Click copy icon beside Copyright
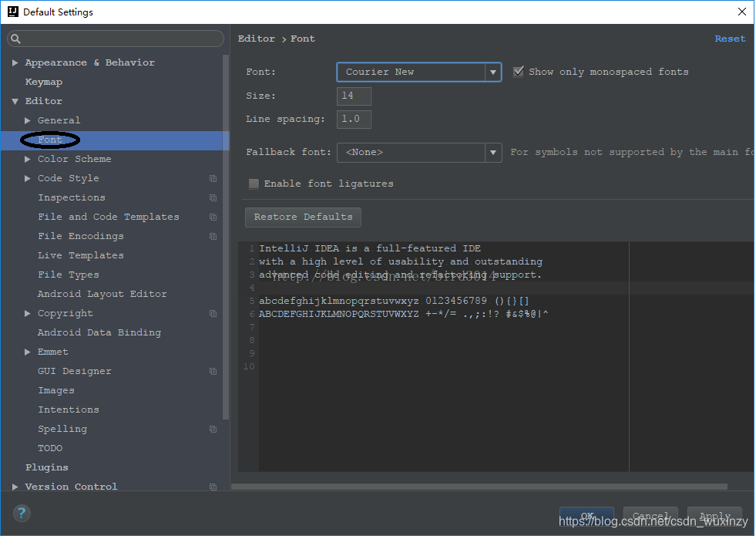Viewport: 756px width, 536px height. [x=213, y=314]
